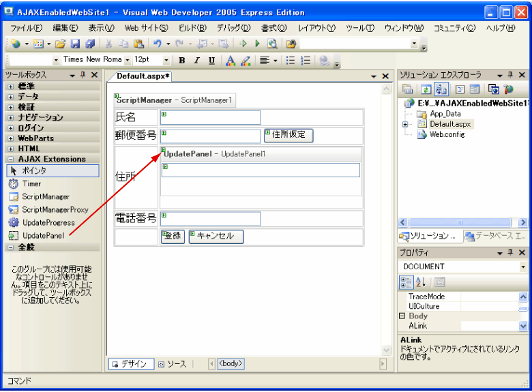The image size is (532, 392).
Task: Open the 12pt font size dropdown
Action: click(x=166, y=61)
